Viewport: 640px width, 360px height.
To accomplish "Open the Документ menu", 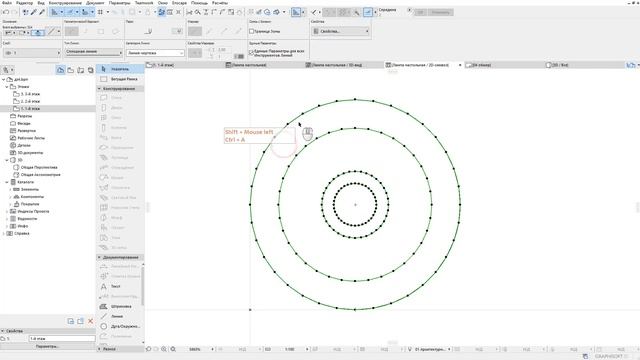I will (95, 3).
